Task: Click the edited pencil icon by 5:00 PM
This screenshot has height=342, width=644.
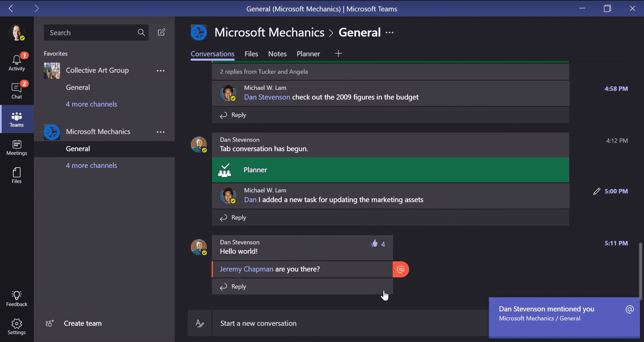Action: click(597, 191)
